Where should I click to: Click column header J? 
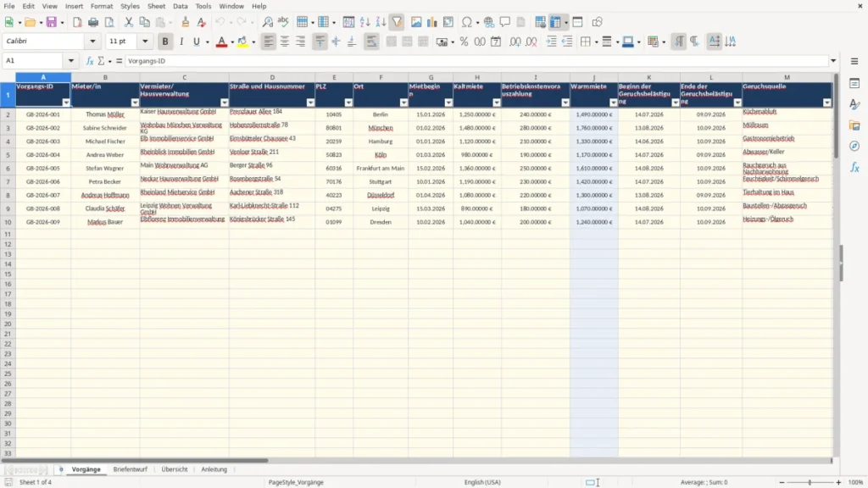tap(594, 77)
